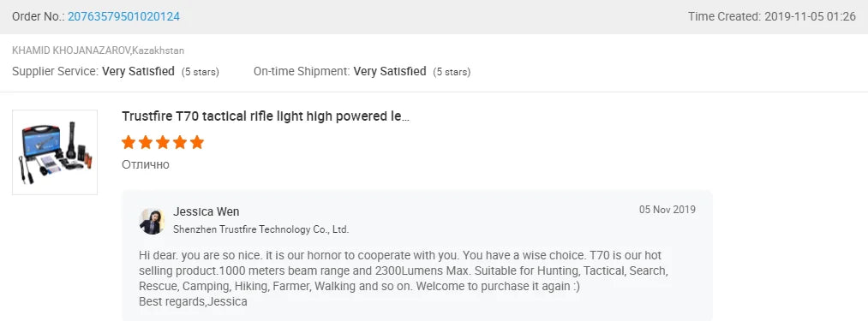
Task: Click the Time Created timestamp
Action: pos(772,16)
